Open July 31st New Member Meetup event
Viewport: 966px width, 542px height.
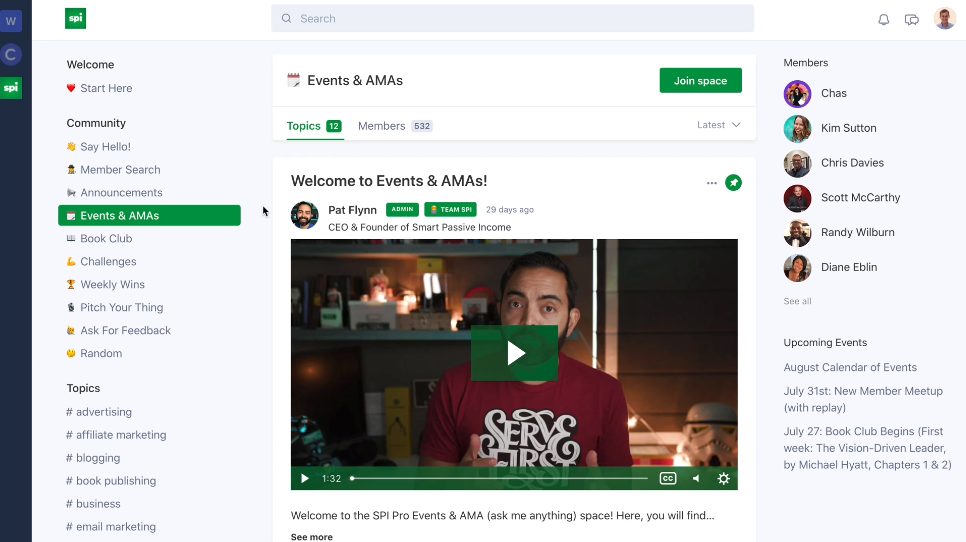click(x=863, y=399)
